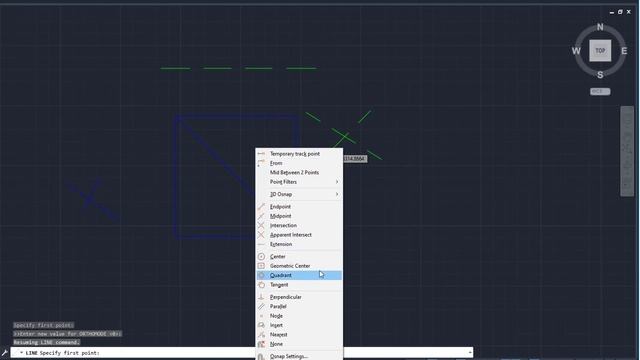This screenshot has width=640, height=360.
Task: Click the Apparent Intersect icon
Action: [x=261, y=235]
